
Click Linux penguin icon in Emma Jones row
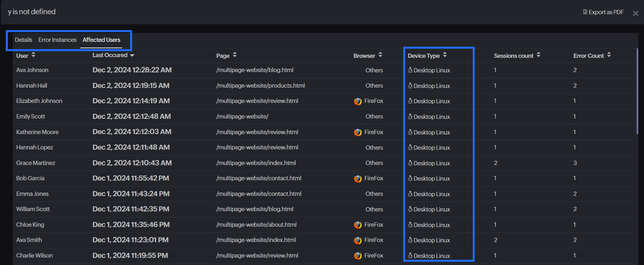(410, 194)
